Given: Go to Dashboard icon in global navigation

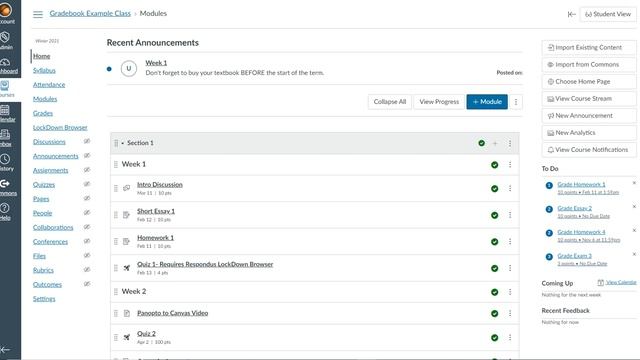Looking at the screenshot, I should click(5, 62).
